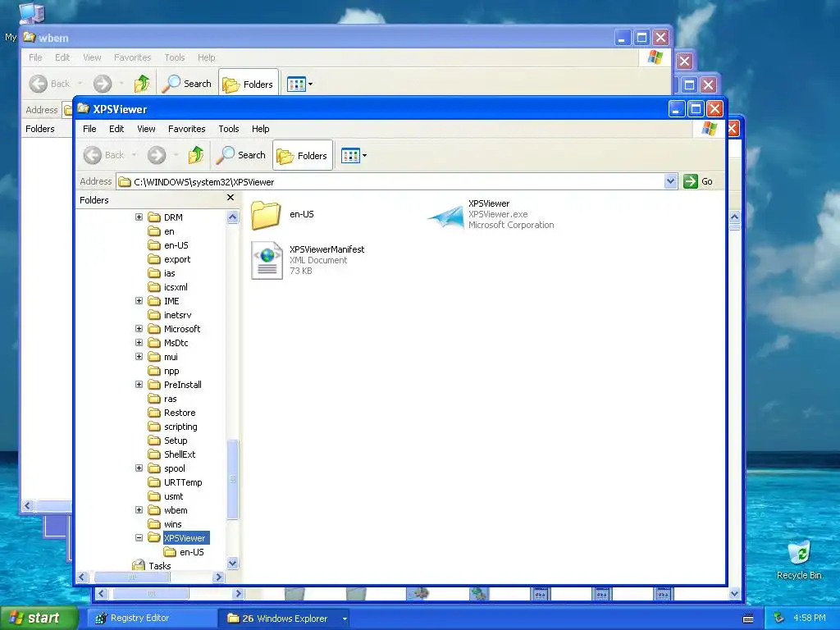Viewport: 840px width, 630px height.
Task: Click the Start button
Action: 39,619
